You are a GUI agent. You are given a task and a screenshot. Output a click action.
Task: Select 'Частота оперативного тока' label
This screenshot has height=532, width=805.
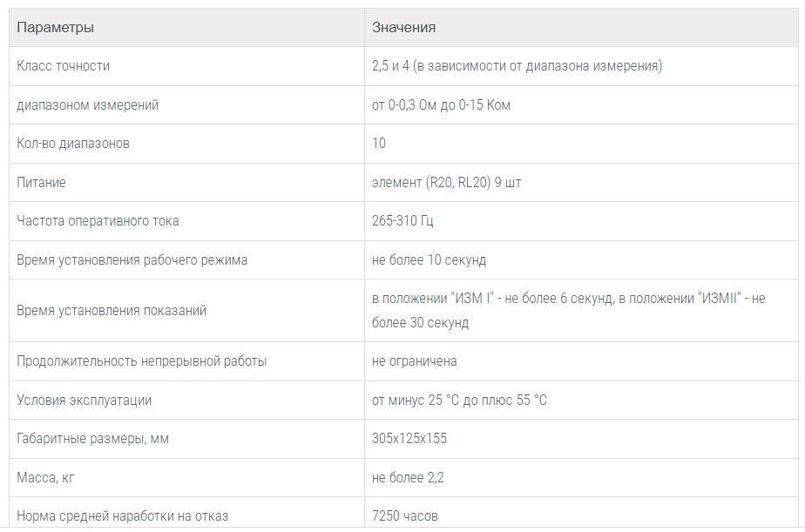[98, 221]
